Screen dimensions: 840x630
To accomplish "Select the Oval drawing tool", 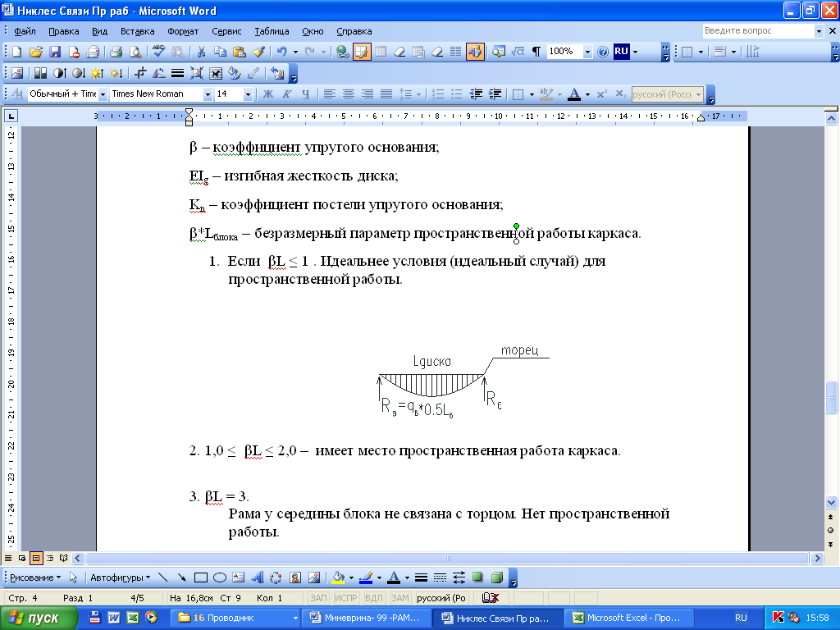I will (220, 577).
